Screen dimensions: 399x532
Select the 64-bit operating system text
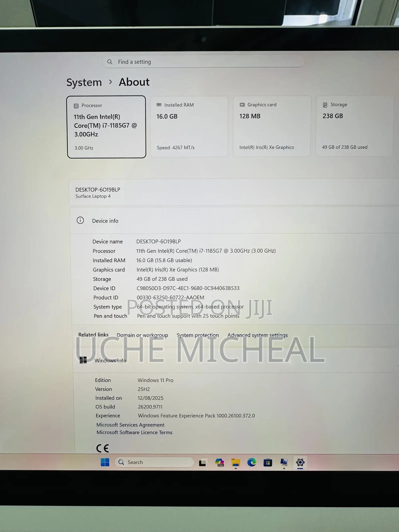pos(190,307)
